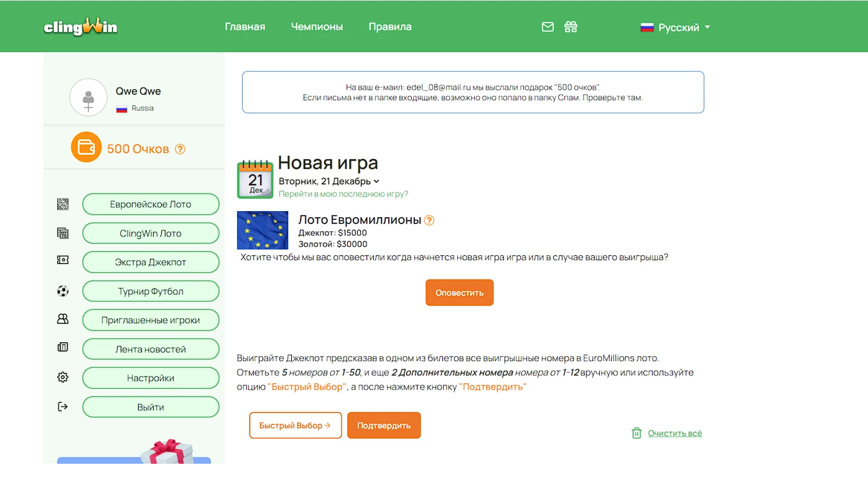The image size is (868, 498).
Task: Go to Главная in top navigation
Action: tap(245, 27)
